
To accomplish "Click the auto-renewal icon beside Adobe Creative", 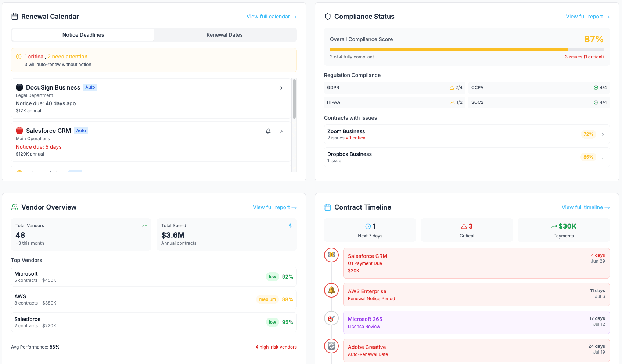I will pyautogui.click(x=331, y=346).
